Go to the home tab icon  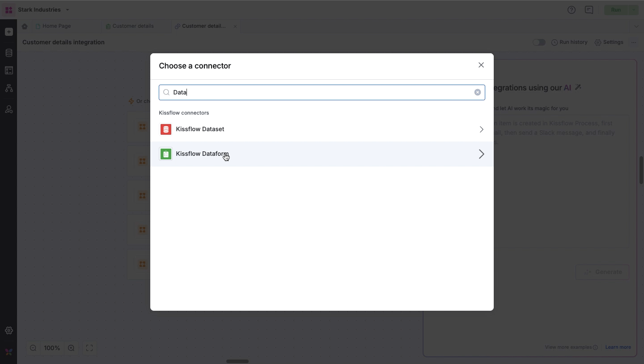click(25, 26)
